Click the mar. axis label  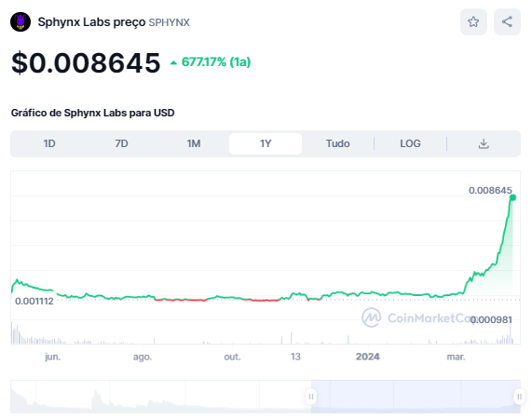click(x=456, y=357)
